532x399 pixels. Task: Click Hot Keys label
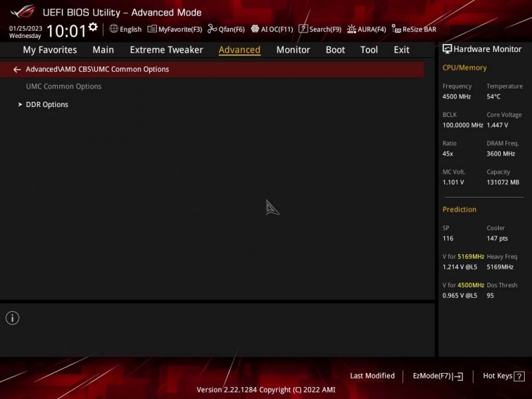(497, 376)
